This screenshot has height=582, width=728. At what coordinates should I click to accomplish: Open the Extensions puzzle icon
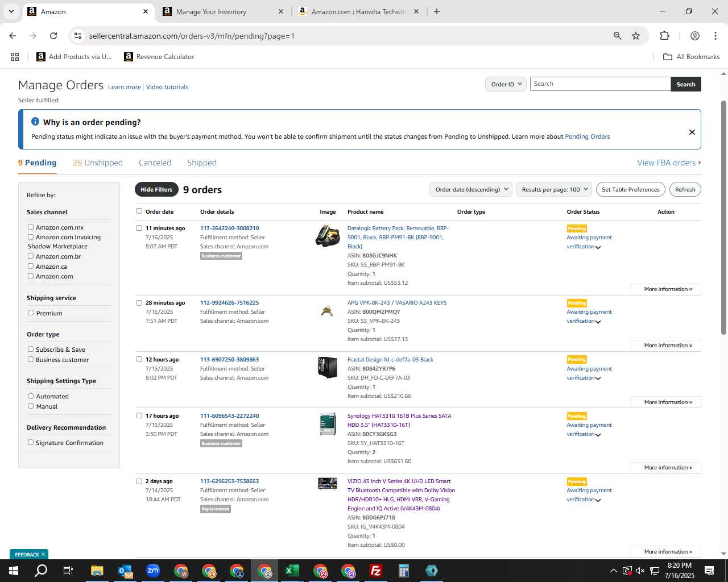click(664, 36)
